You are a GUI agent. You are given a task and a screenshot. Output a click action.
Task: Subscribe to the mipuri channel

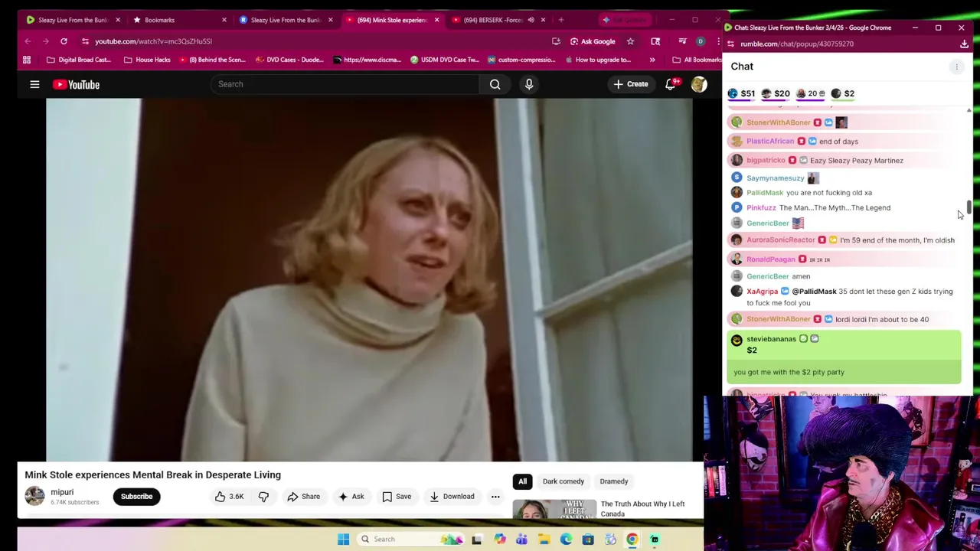[x=136, y=497]
